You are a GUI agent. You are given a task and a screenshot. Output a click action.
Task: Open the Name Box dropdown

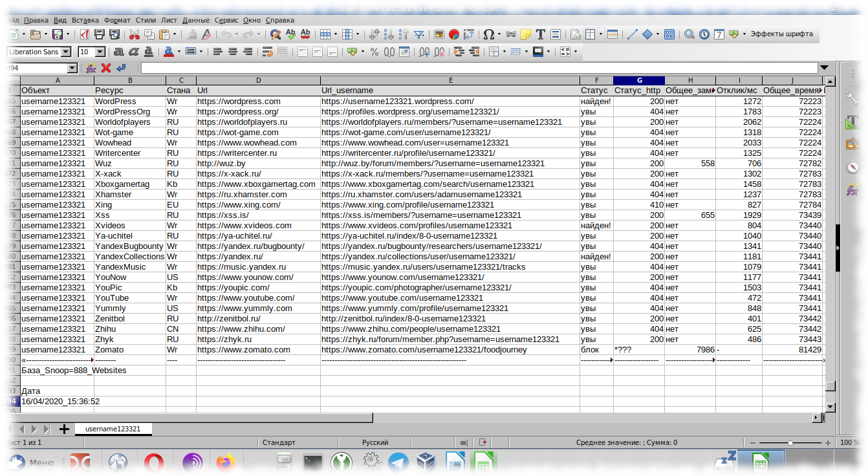tap(72, 68)
